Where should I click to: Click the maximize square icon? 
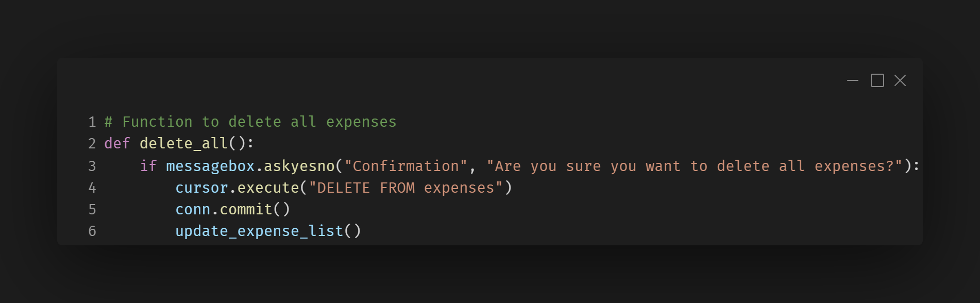[x=877, y=81]
